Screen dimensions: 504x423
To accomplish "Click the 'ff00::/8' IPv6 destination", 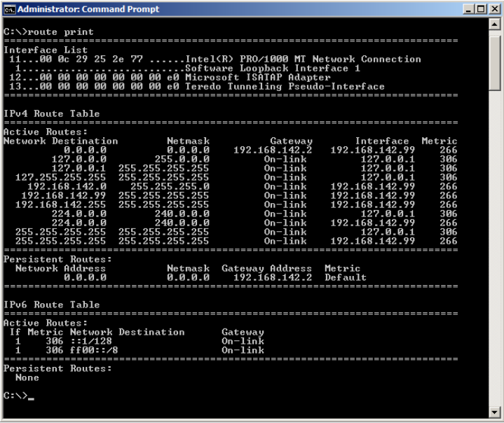I will (x=94, y=350).
